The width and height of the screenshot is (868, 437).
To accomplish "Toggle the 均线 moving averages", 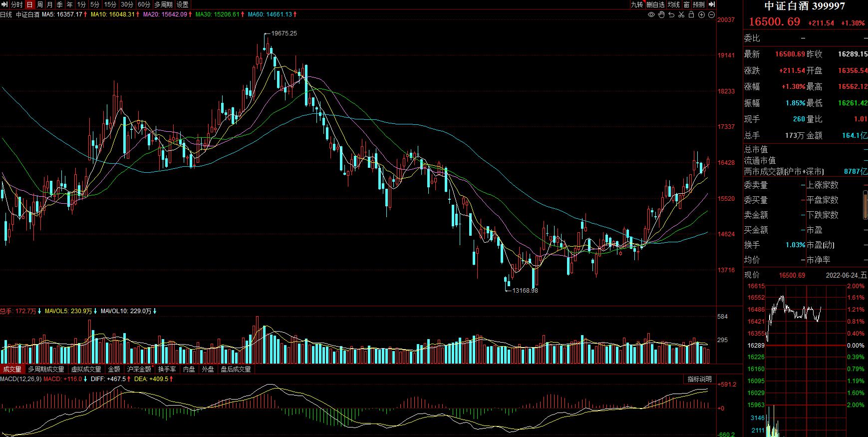I will [x=674, y=4].
